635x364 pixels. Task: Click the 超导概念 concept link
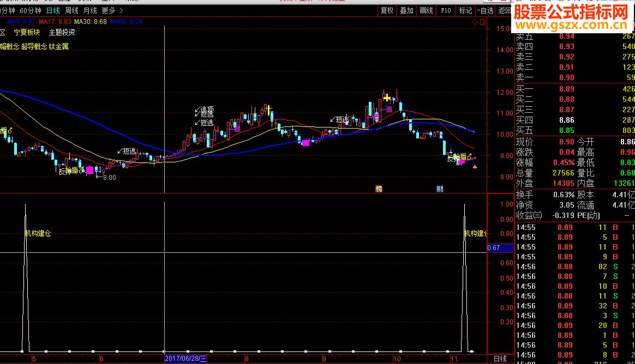pos(34,46)
